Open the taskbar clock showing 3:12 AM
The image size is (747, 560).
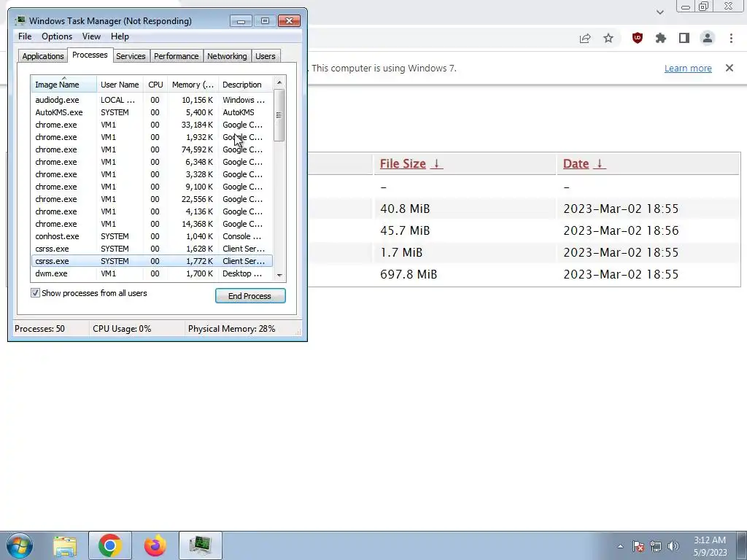[x=709, y=546]
